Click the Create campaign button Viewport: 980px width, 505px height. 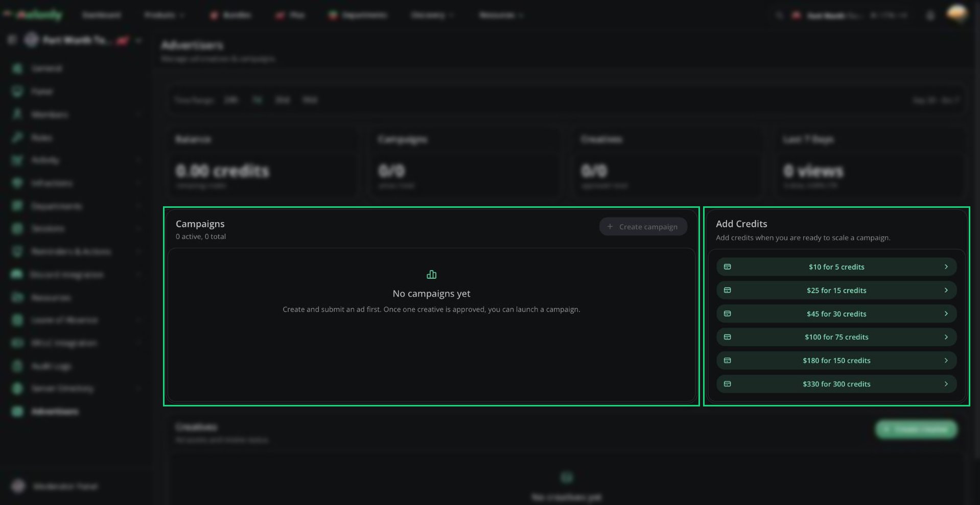click(643, 227)
